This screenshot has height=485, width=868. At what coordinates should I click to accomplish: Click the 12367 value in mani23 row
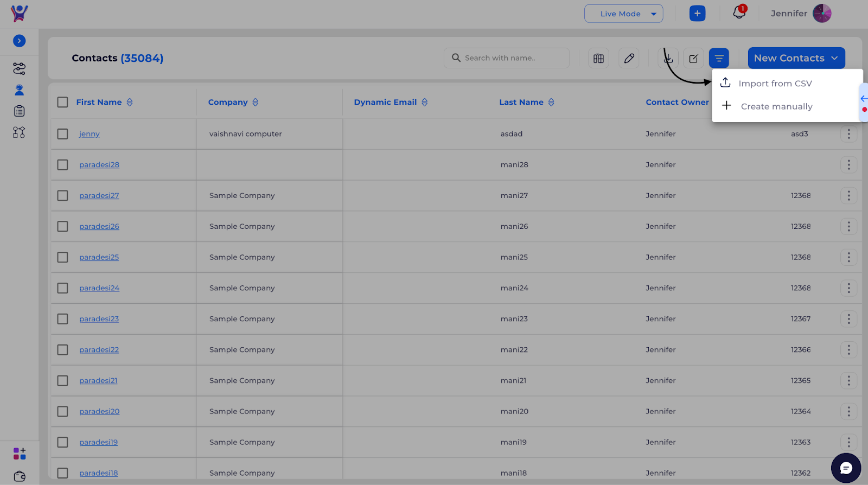coord(801,319)
